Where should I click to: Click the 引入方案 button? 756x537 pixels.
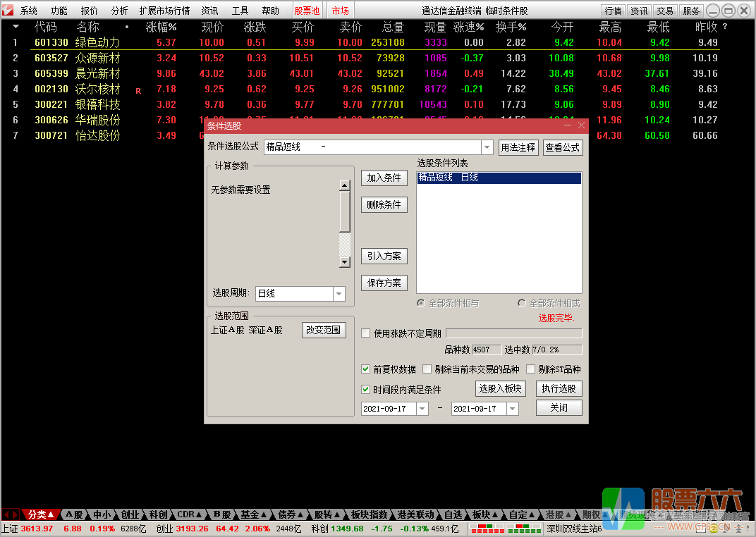pyautogui.click(x=384, y=257)
